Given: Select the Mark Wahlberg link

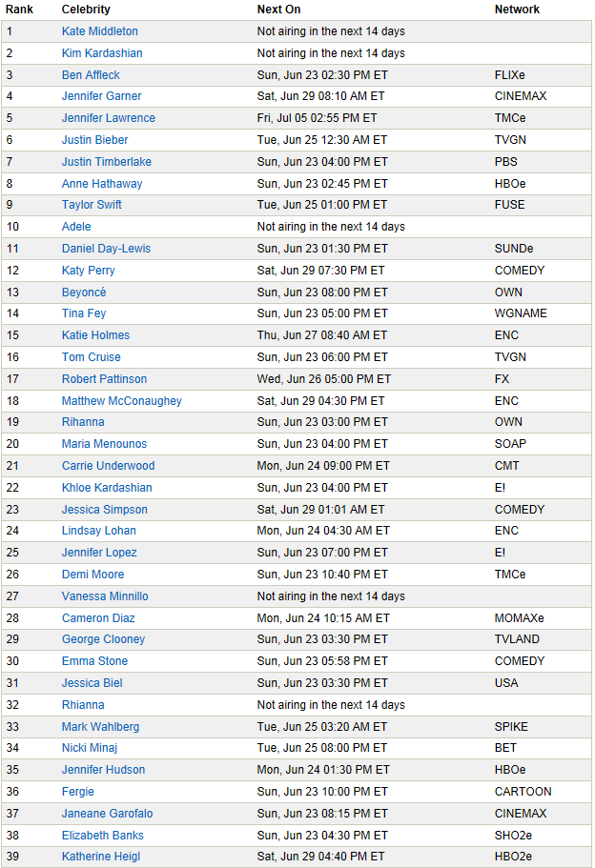Looking at the screenshot, I should pyautogui.click(x=101, y=727).
